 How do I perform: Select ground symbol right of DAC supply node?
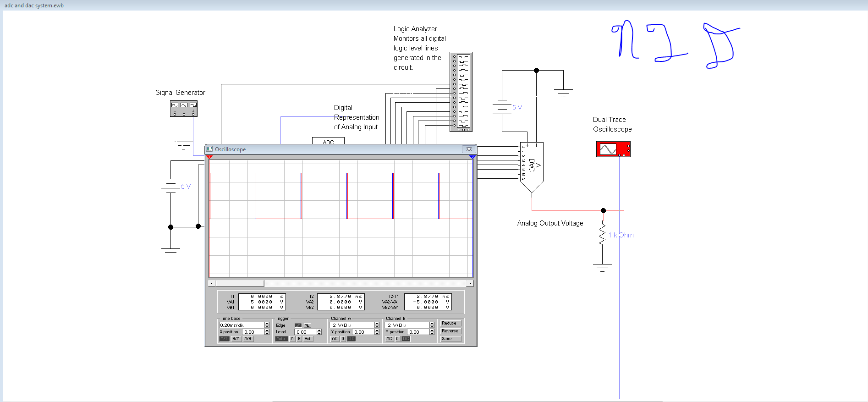click(x=563, y=93)
